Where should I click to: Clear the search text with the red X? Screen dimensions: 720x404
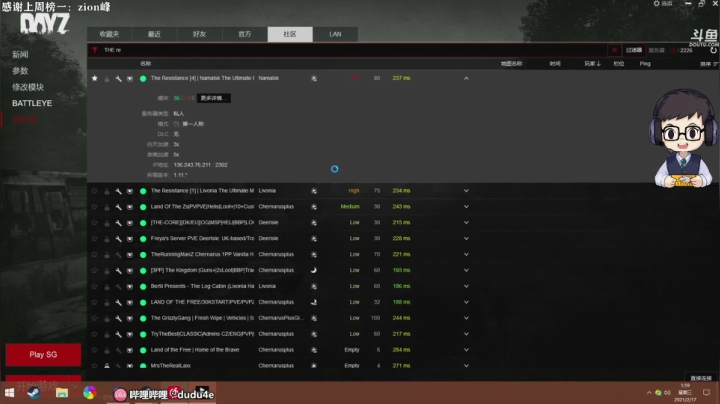click(614, 50)
